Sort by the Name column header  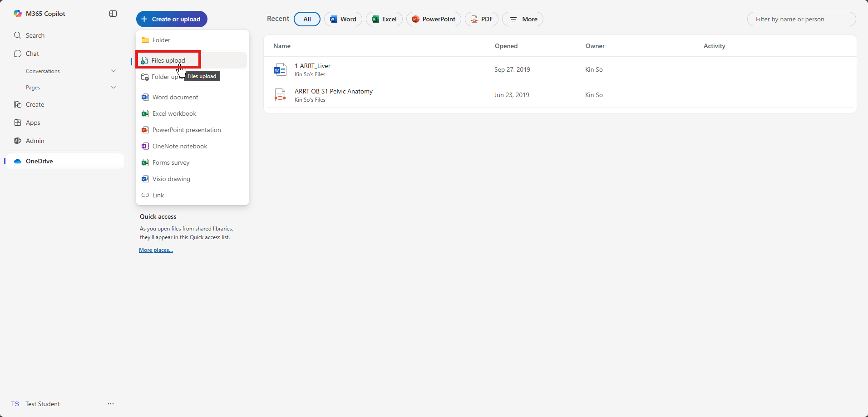click(282, 46)
